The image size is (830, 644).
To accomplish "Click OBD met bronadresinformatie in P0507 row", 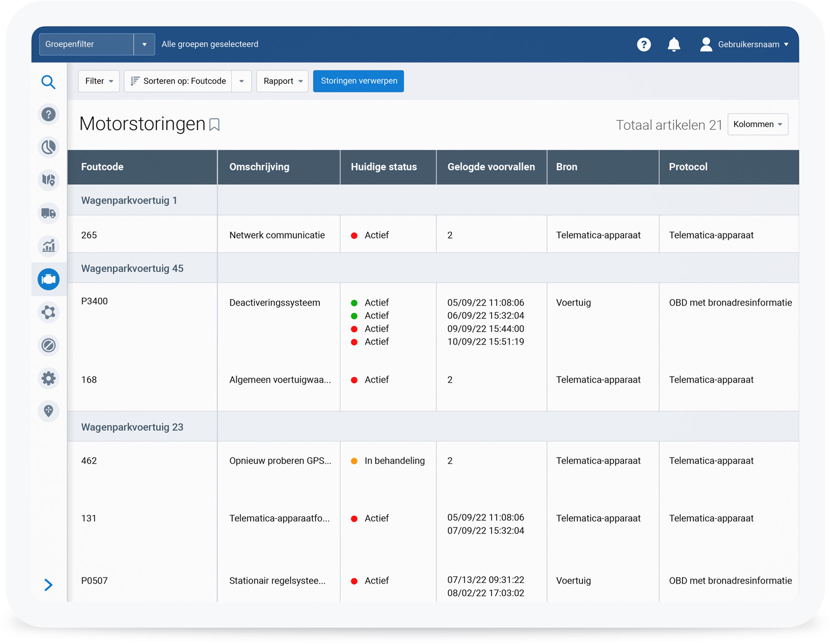I will coord(730,581).
